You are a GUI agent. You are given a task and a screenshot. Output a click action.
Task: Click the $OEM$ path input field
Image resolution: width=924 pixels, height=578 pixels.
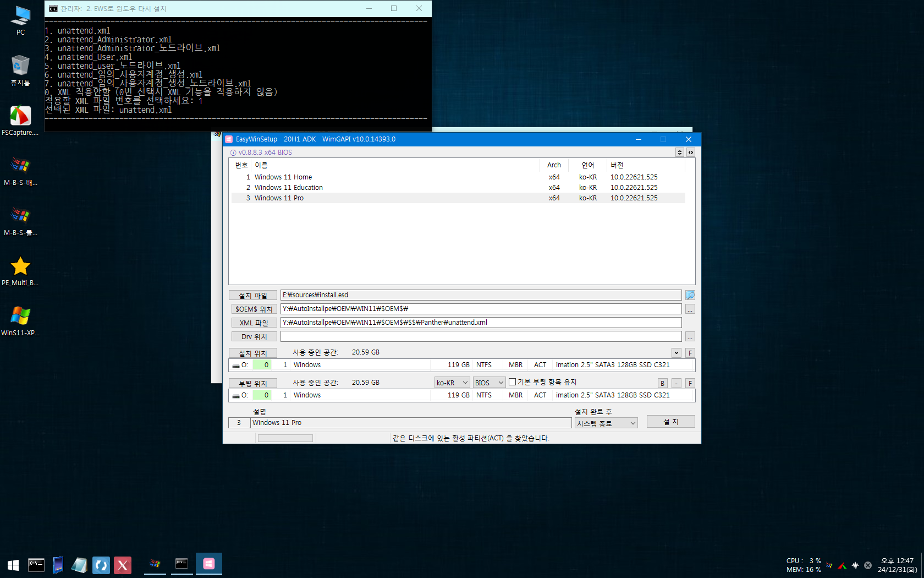tap(481, 309)
